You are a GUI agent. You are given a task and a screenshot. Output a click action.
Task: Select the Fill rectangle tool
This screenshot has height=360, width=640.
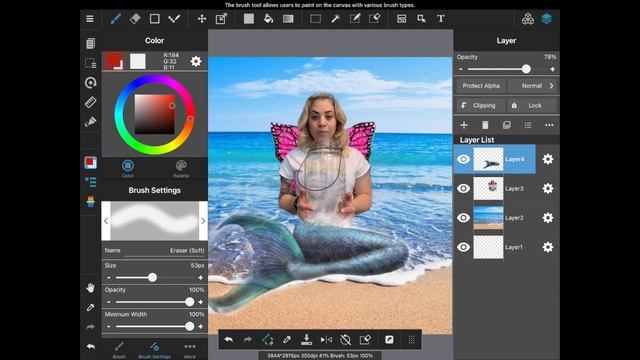[x=249, y=19]
